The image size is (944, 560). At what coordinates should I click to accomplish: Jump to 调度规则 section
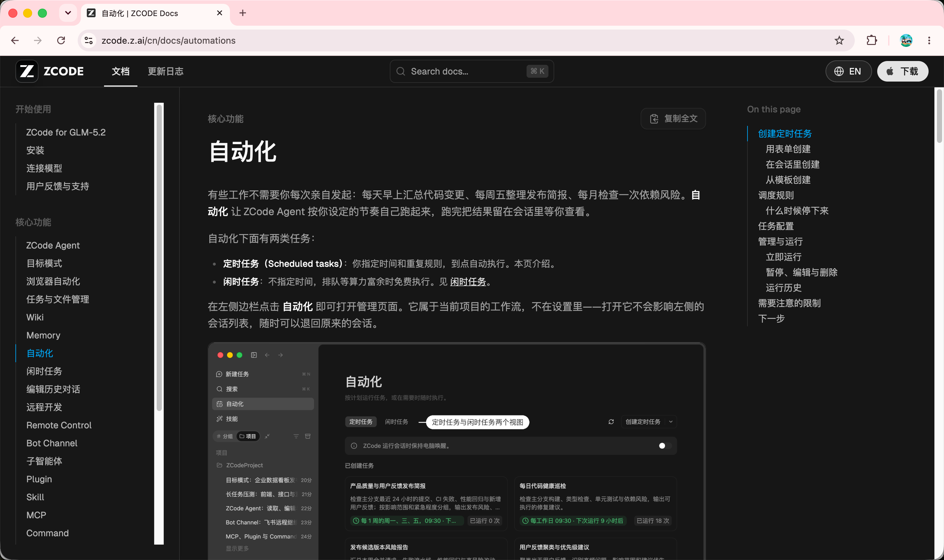pyautogui.click(x=776, y=195)
